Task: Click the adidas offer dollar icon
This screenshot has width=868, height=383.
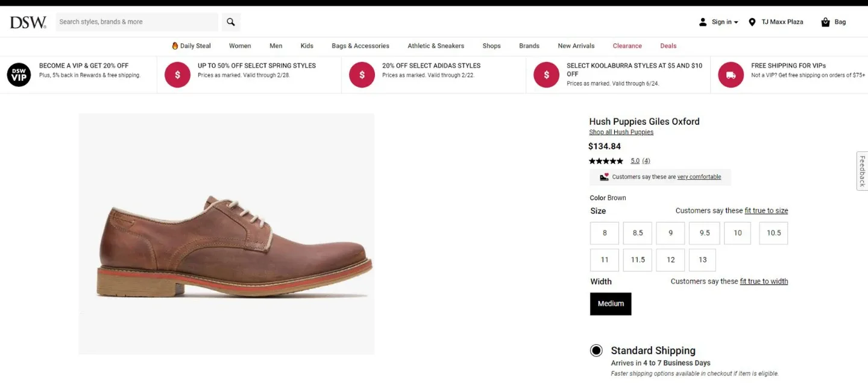Action: pos(362,75)
